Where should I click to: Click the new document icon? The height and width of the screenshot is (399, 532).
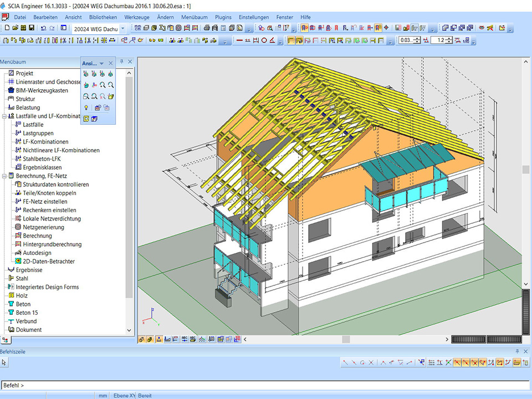(x=7, y=28)
